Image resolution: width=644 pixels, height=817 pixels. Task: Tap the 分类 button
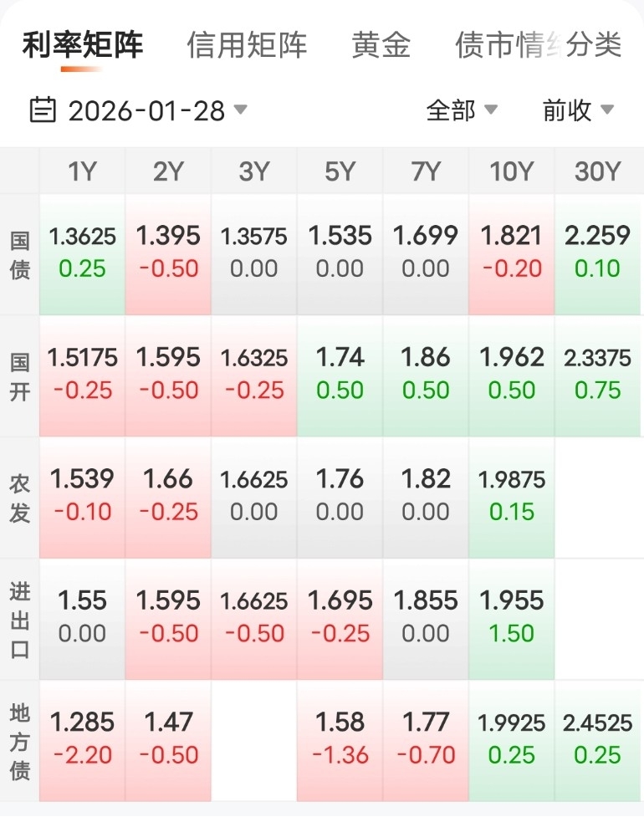(x=595, y=44)
